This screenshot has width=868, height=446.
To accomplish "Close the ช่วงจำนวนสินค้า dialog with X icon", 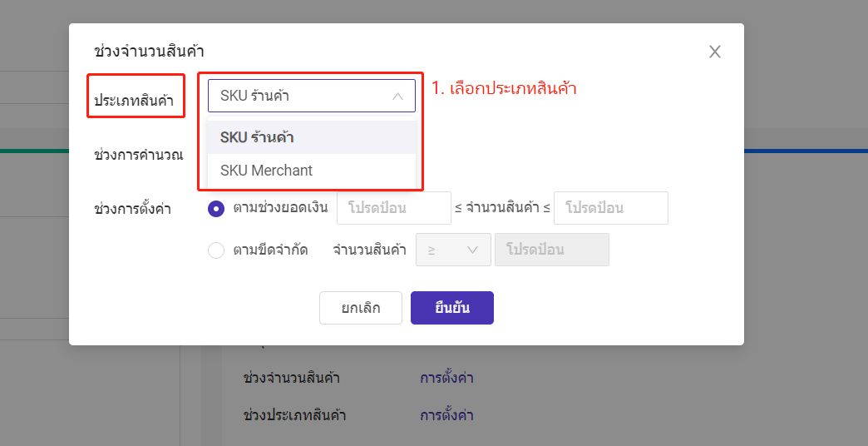I will point(715,52).
